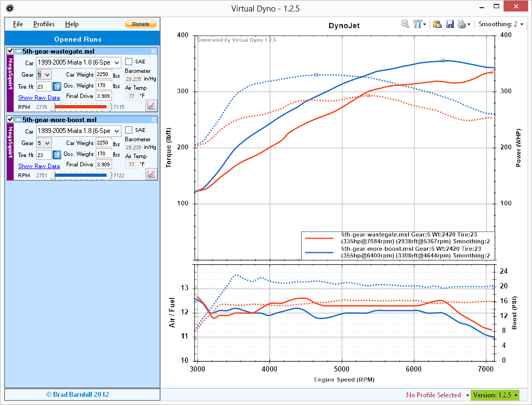Open tire height calculator for wastegate run

tap(57, 86)
